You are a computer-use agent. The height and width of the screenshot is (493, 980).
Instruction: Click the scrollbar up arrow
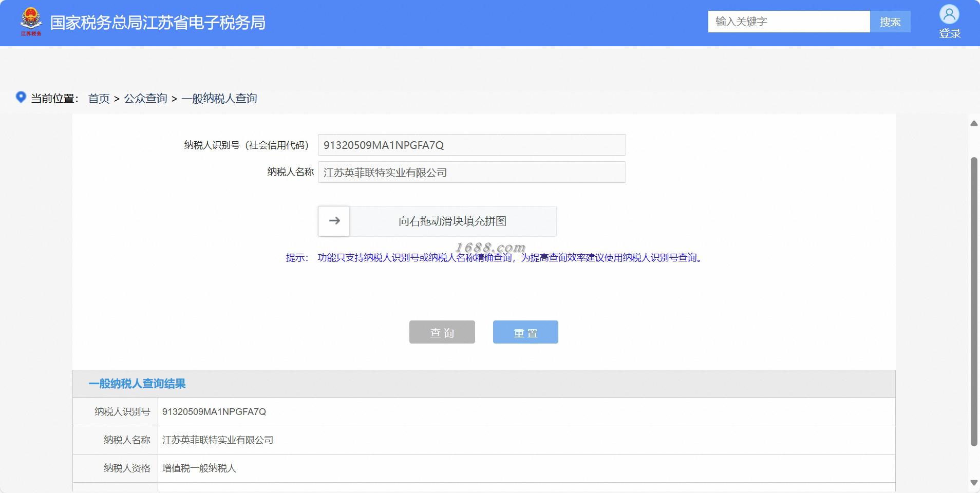click(974, 123)
